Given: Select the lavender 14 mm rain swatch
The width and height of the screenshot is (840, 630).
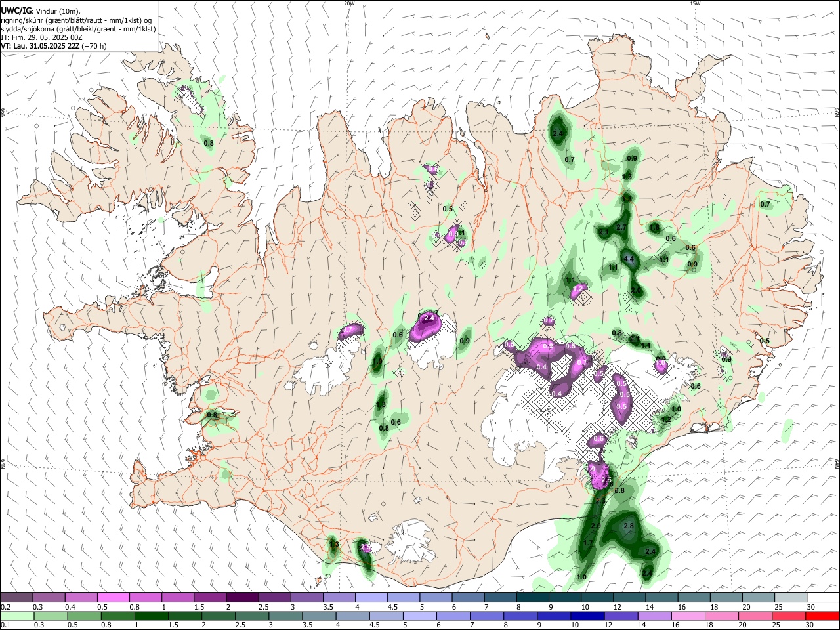Looking at the screenshot, I should [x=655, y=616].
